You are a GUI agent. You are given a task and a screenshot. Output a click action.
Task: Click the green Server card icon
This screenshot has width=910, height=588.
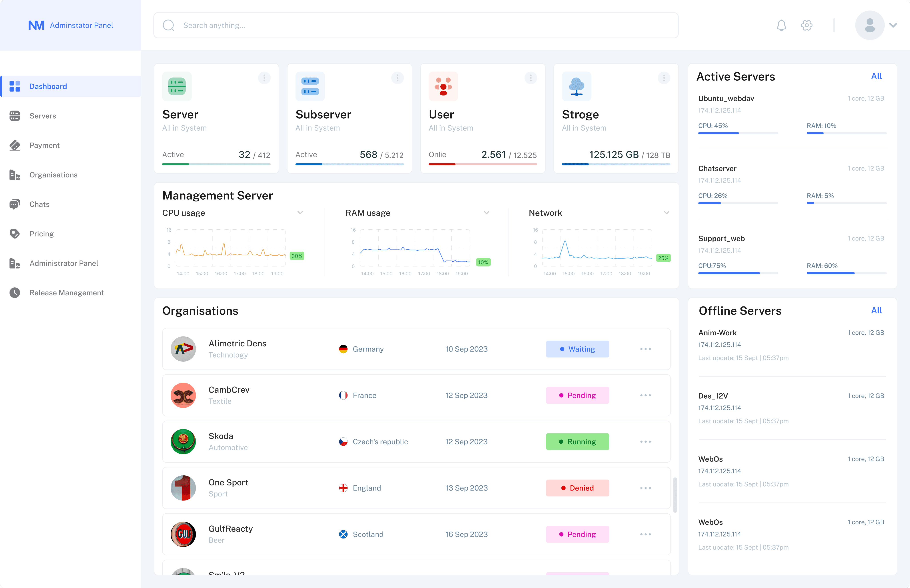pos(177,86)
